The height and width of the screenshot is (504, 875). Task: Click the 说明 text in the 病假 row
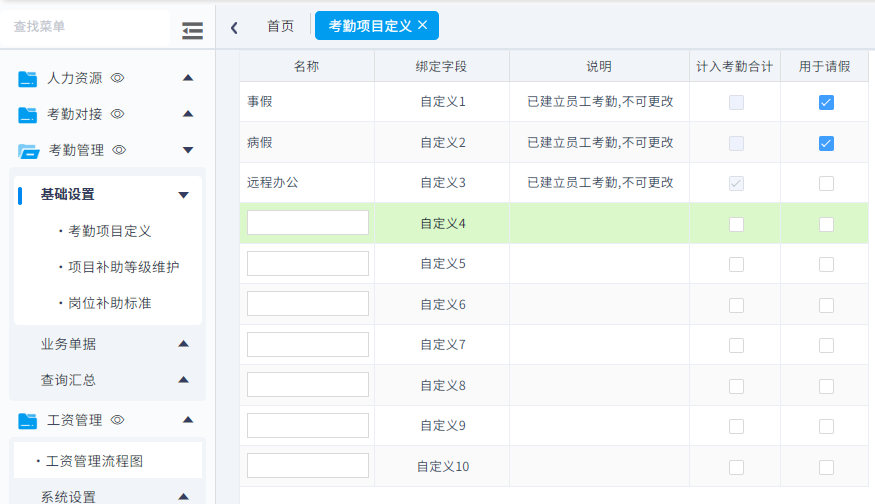(x=600, y=142)
